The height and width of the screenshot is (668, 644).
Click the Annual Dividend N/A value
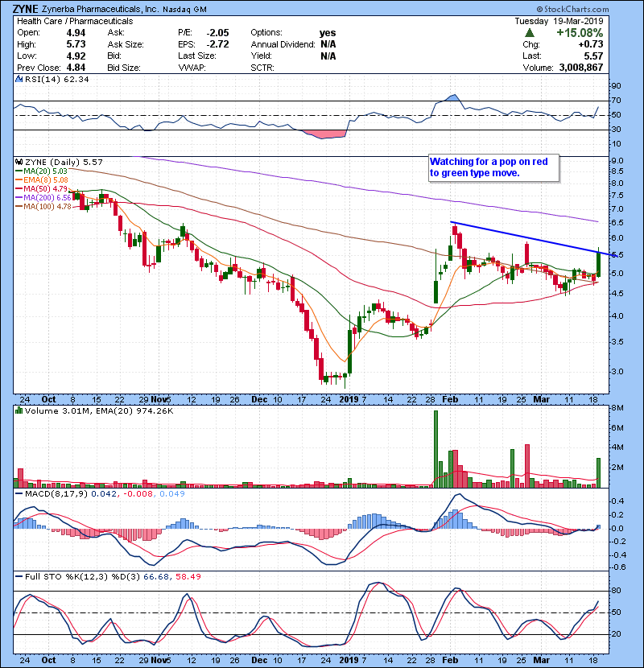[328, 44]
